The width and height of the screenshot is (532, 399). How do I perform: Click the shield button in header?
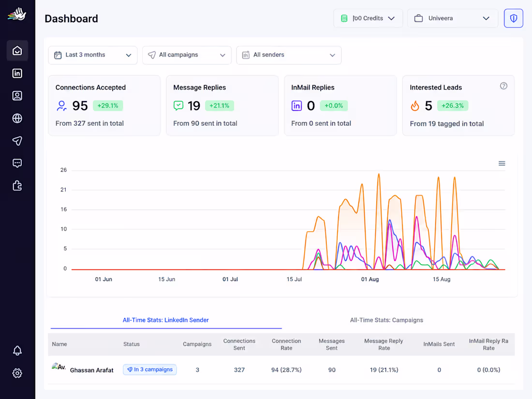point(513,18)
